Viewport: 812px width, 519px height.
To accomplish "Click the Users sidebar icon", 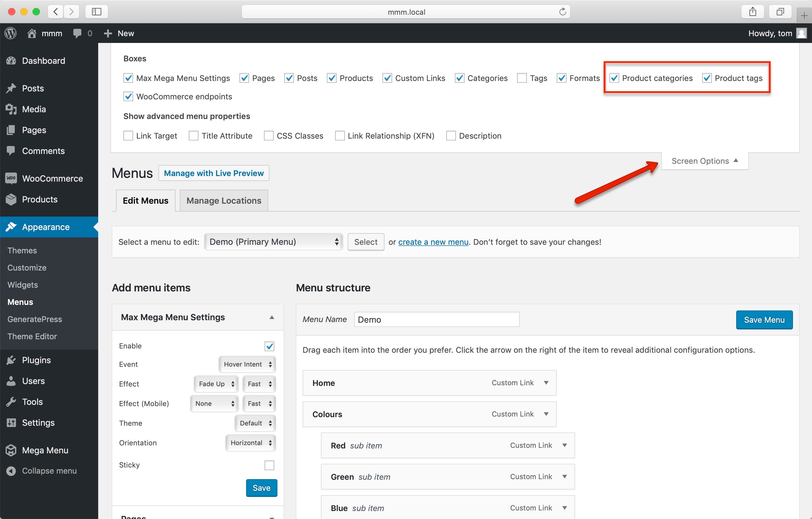I will 11,381.
